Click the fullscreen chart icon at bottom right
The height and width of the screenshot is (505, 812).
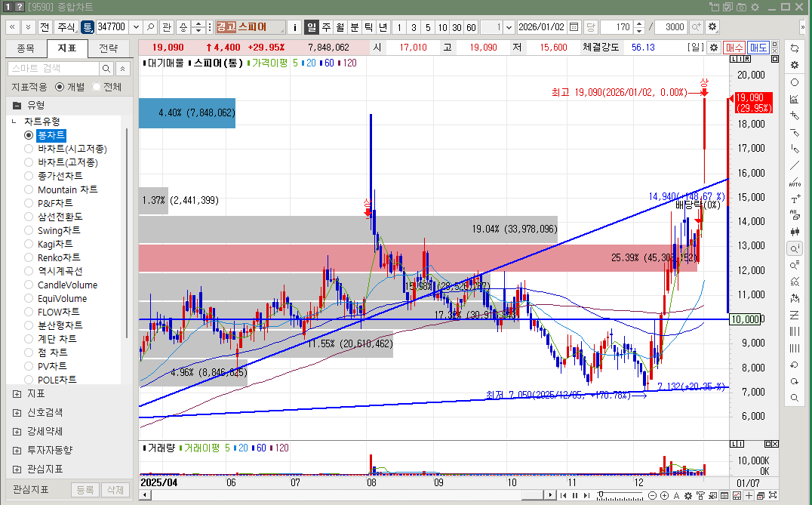(773, 496)
